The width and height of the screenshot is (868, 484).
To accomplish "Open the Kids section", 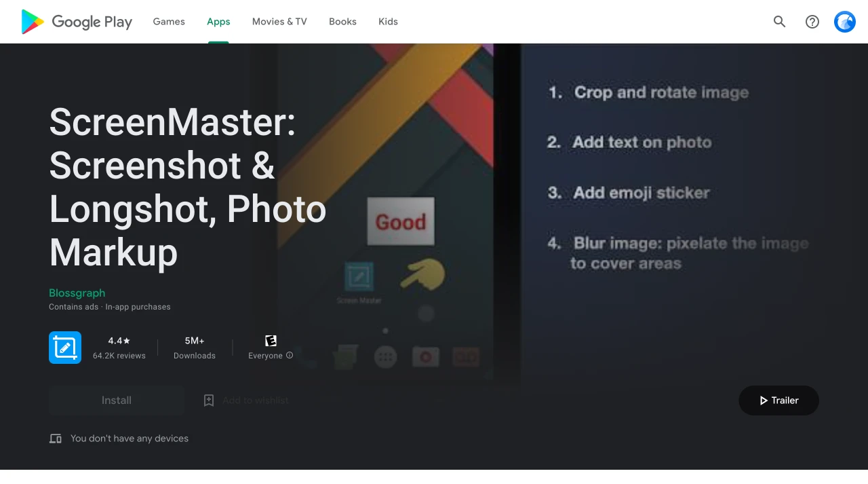I will pos(388,21).
